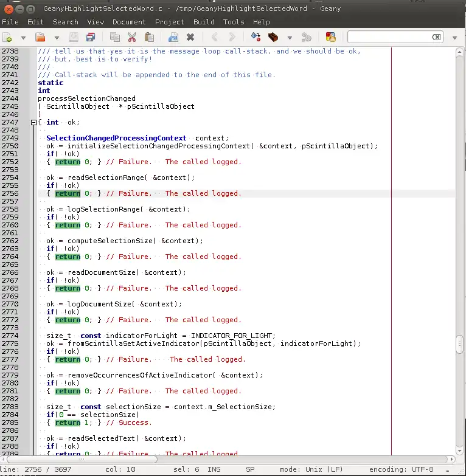Viewport: 466px width, 476px height.
Task: Click the vertical scrollbar handle
Action: click(460, 343)
